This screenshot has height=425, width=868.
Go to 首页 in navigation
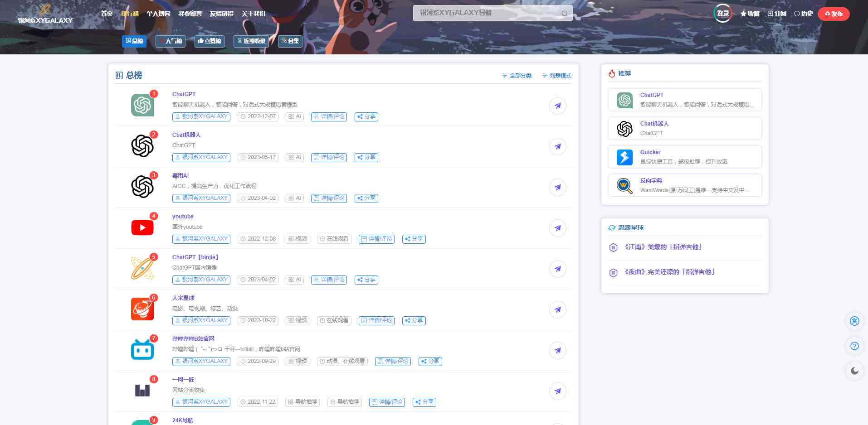tap(107, 14)
